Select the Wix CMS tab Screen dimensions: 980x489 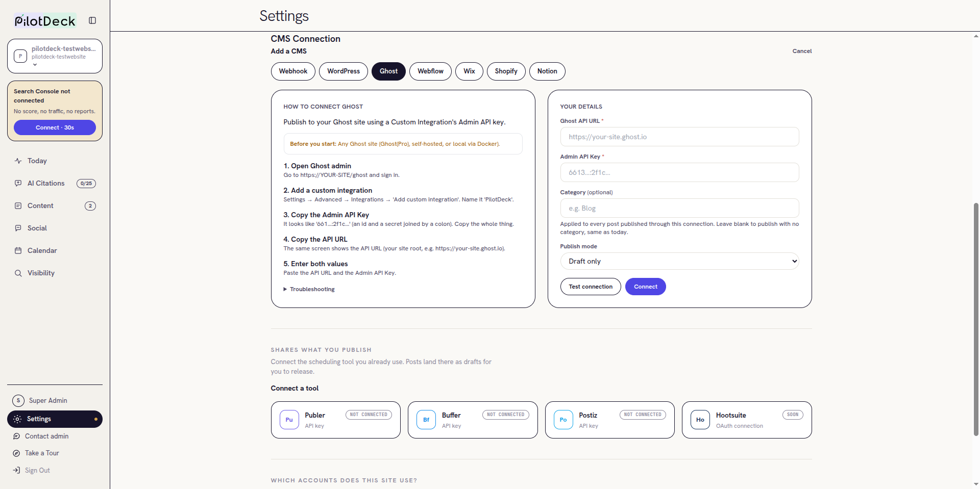pyautogui.click(x=469, y=71)
